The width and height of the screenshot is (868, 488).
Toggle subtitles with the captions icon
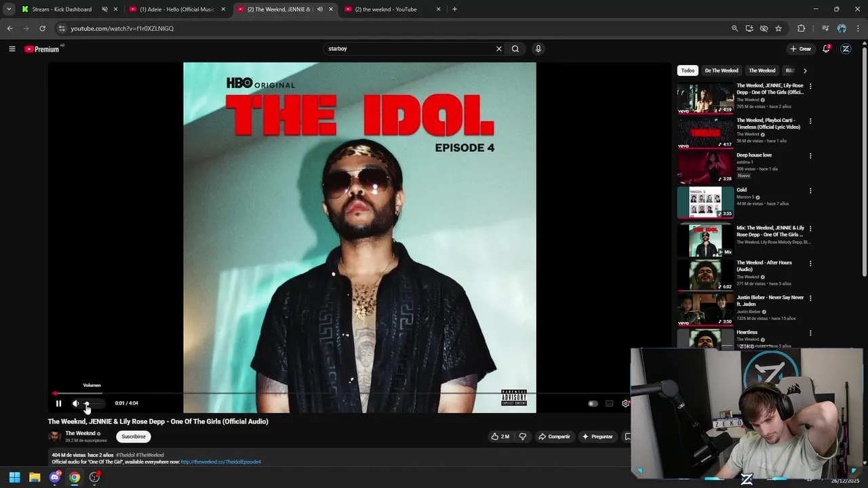[x=609, y=403]
